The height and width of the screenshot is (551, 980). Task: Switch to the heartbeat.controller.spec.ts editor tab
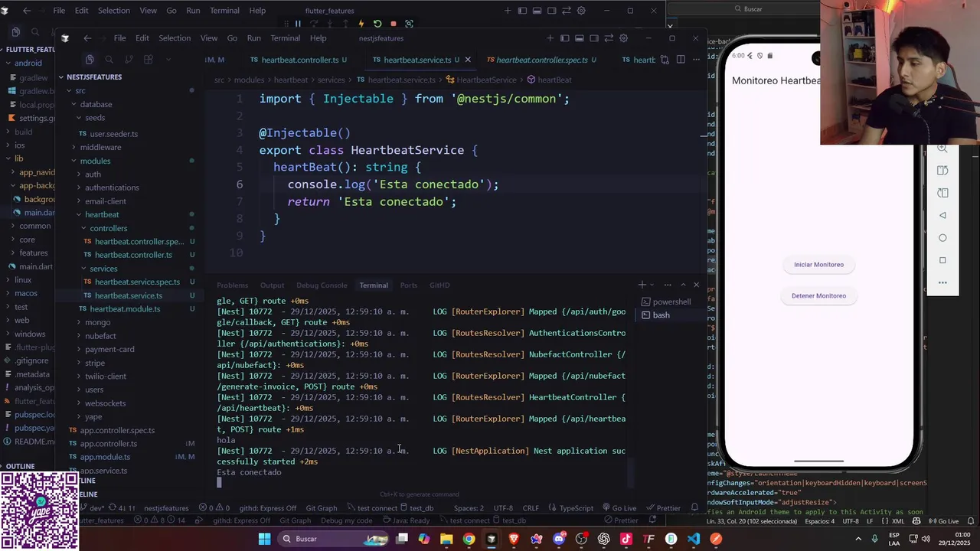click(541, 60)
